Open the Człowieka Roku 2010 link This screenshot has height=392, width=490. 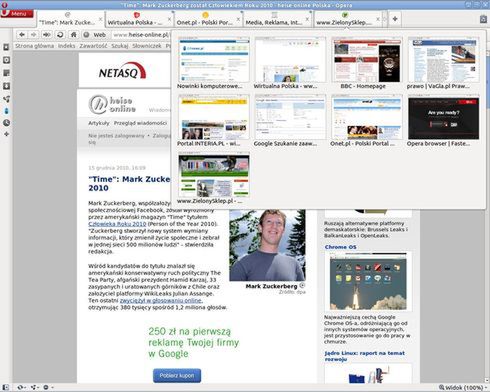point(117,224)
